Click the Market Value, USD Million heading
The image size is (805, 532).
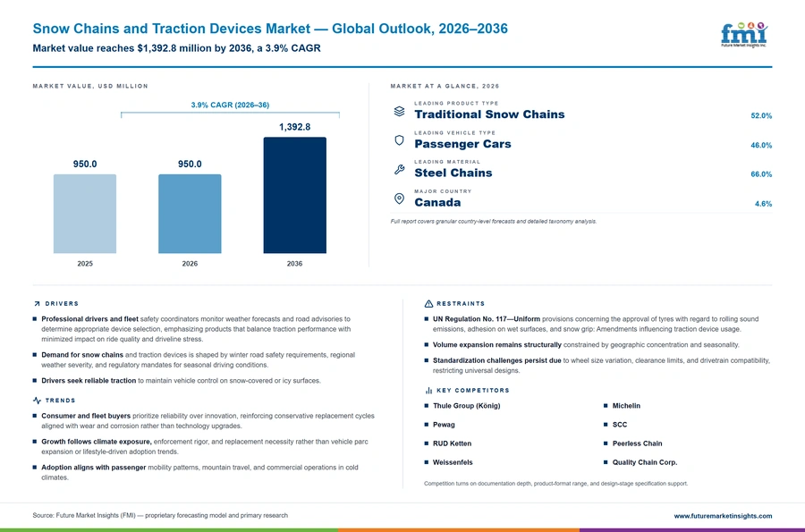pyautogui.click(x=90, y=86)
